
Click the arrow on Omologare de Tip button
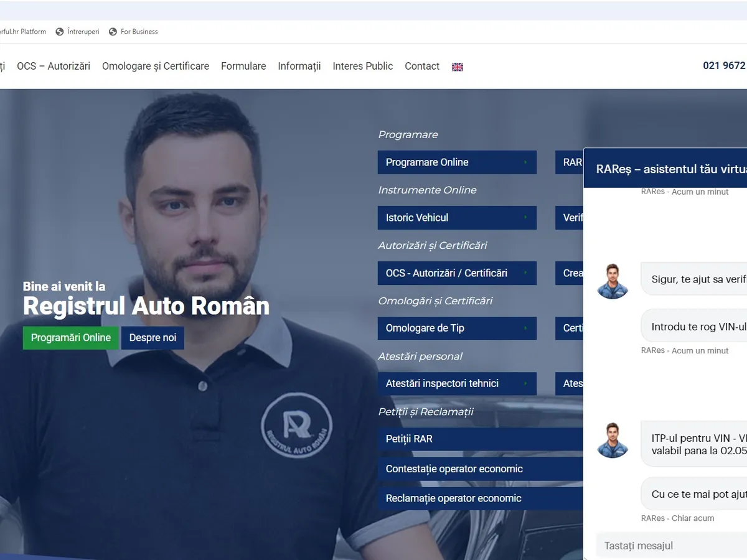coord(525,329)
